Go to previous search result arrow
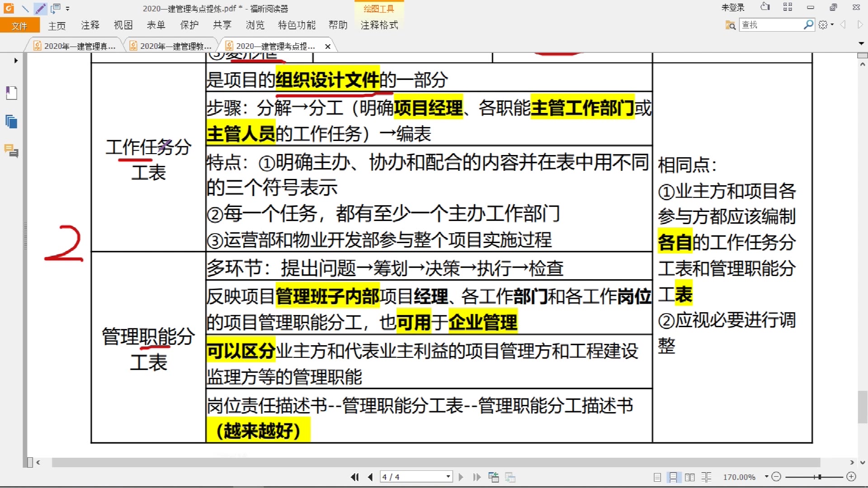The height and width of the screenshot is (488, 868). [x=843, y=25]
